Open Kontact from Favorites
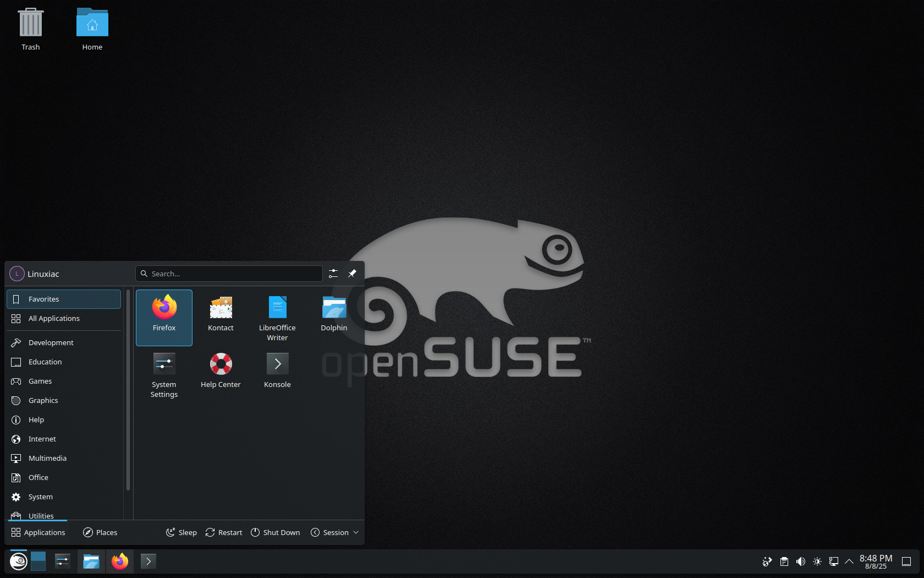 click(221, 318)
